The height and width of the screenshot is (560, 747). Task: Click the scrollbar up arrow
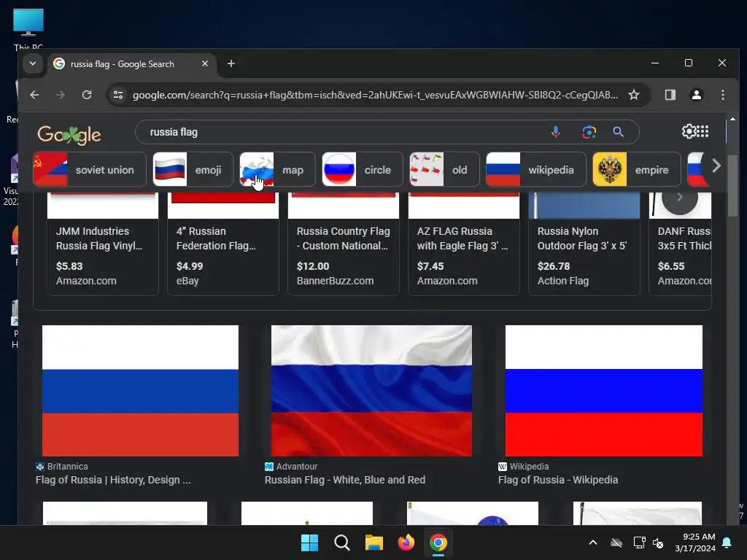coord(732,119)
